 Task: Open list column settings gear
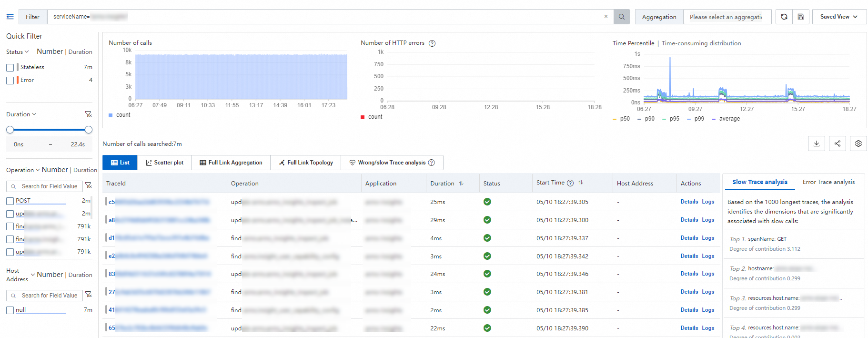coord(858,143)
